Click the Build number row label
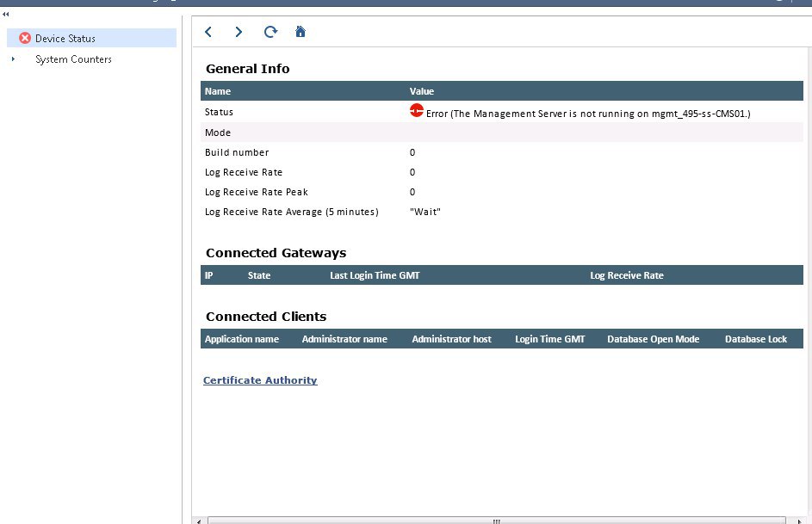812x524 pixels. point(237,152)
